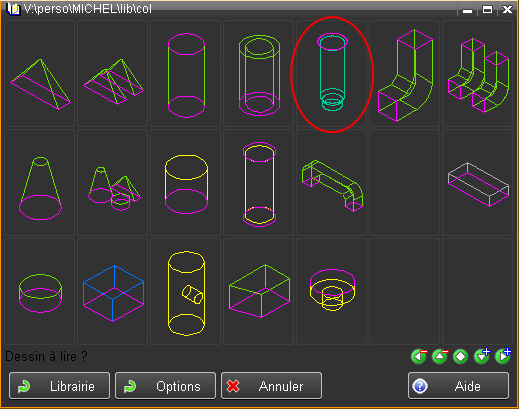Open the Librairie button
The image size is (519, 409).
(59, 386)
